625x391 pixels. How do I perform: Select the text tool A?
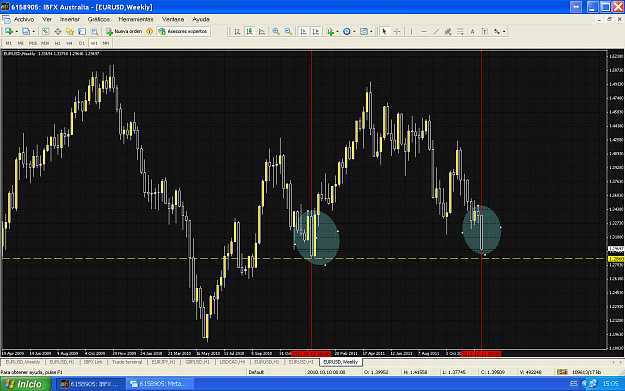coord(472,31)
